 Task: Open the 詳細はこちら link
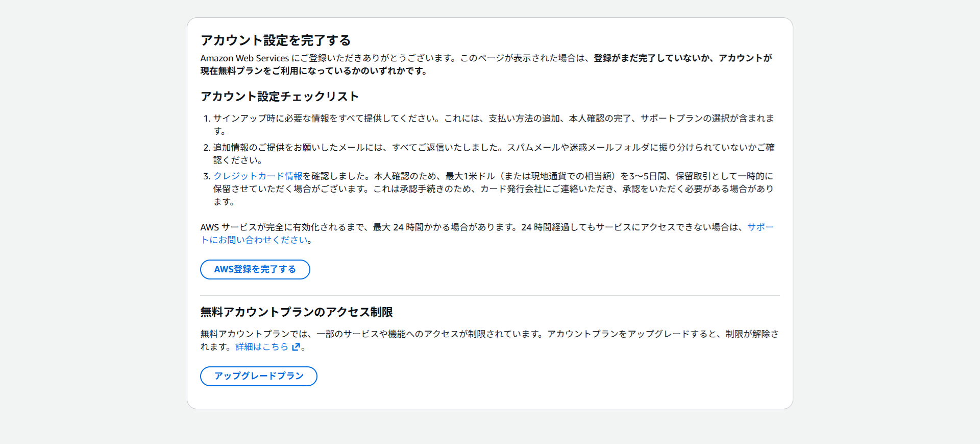click(x=262, y=347)
